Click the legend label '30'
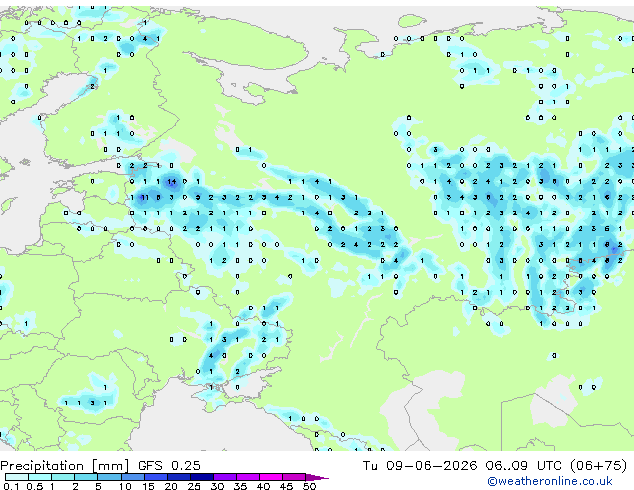Image resolution: width=634 pixels, height=490 pixels. coord(217,486)
